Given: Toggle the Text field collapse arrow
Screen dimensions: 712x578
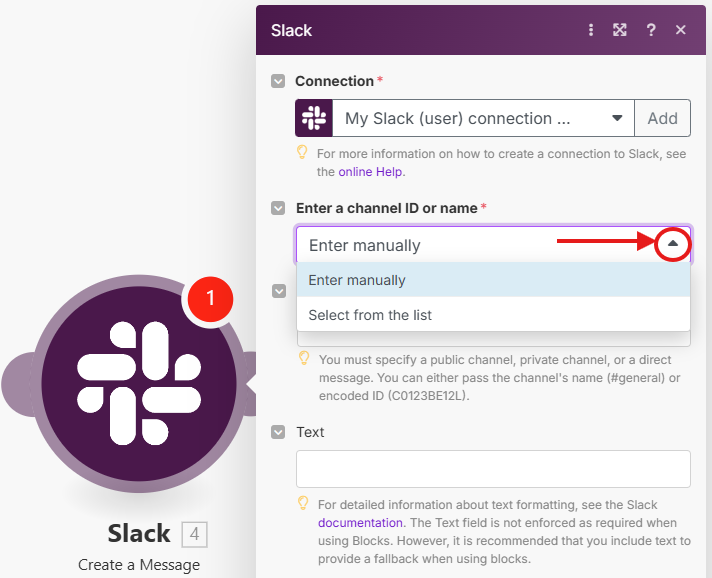Looking at the screenshot, I should (278, 432).
